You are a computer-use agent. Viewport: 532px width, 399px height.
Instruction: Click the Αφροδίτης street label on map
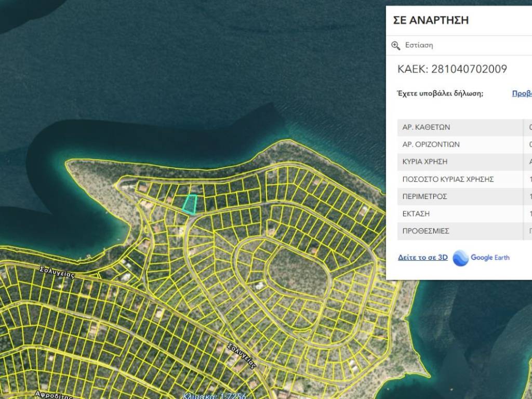click(x=53, y=394)
